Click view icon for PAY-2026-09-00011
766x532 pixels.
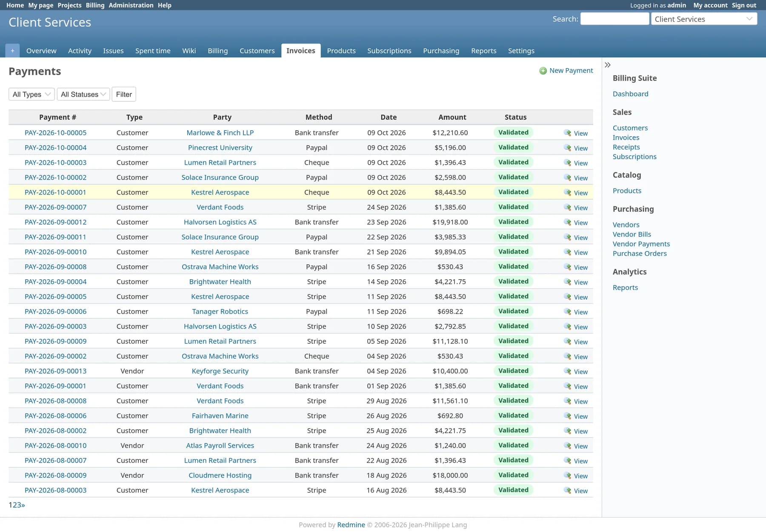tap(567, 237)
